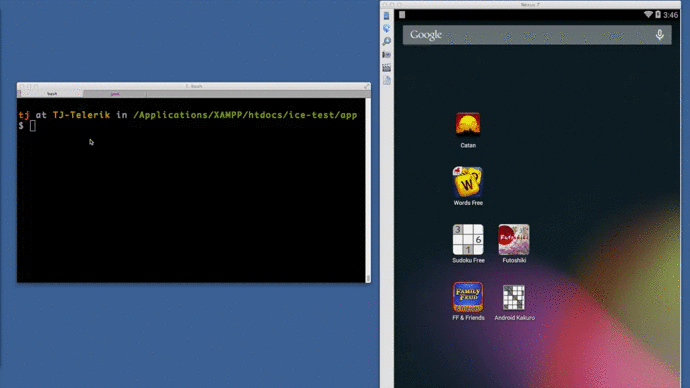Screen dimensions: 690x388
Task: Click the globe icon in emulator sidebar
Action: [386, 28]
